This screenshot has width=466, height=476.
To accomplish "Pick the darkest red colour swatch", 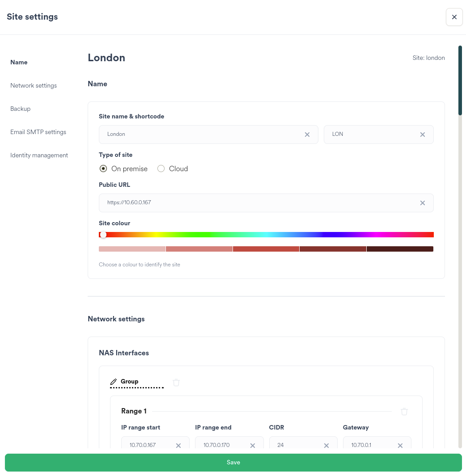I will tap(399, 249).
